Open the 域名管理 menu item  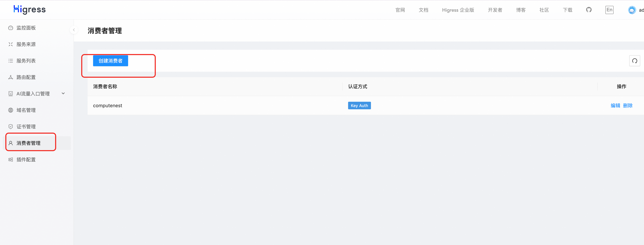pyautogui.click(x=26, y=110)
